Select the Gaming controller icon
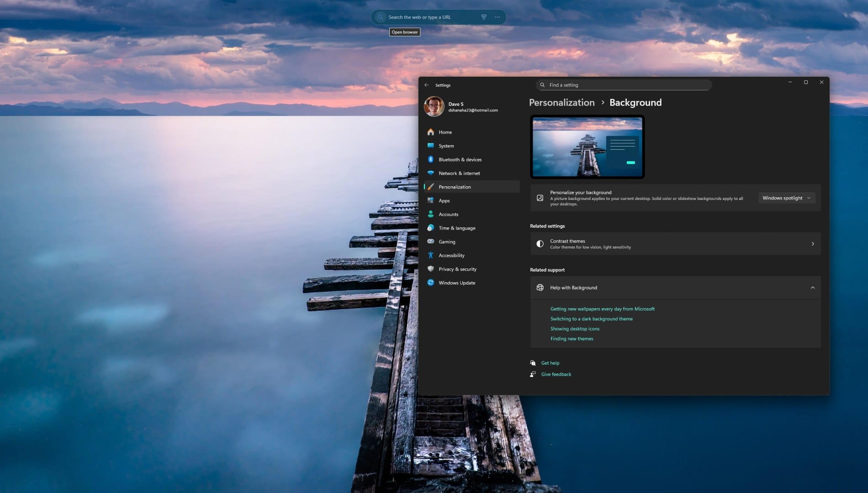Viewport: 868px width, 493px height. (x=431, y=241)
